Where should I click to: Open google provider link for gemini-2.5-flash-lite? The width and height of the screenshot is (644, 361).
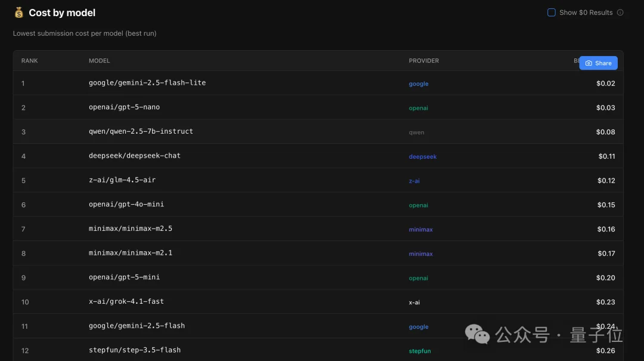click(419, 84)
